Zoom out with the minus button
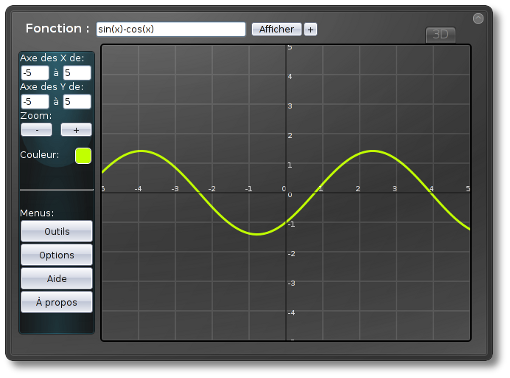510x378 pixels. point(36,130)
